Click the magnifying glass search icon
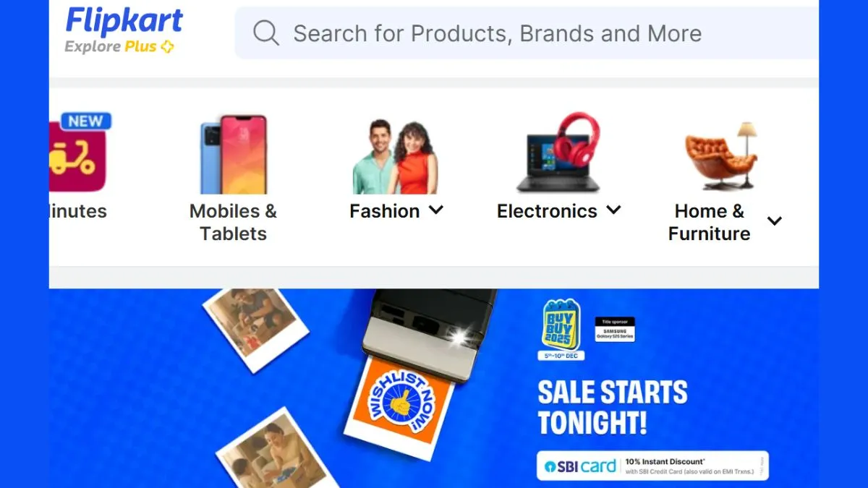Viewport: 868px width, 488px height. pyautogui.click(x=265, y=33)
